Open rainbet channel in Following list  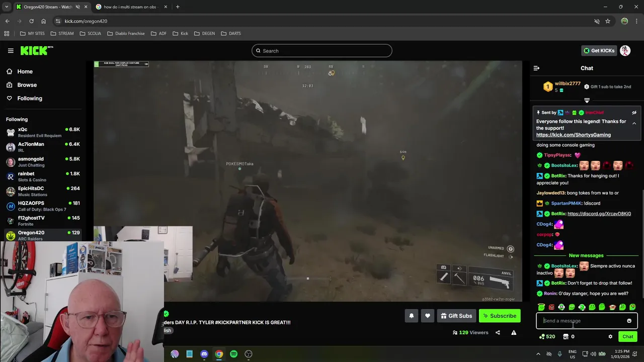[43, 176]
